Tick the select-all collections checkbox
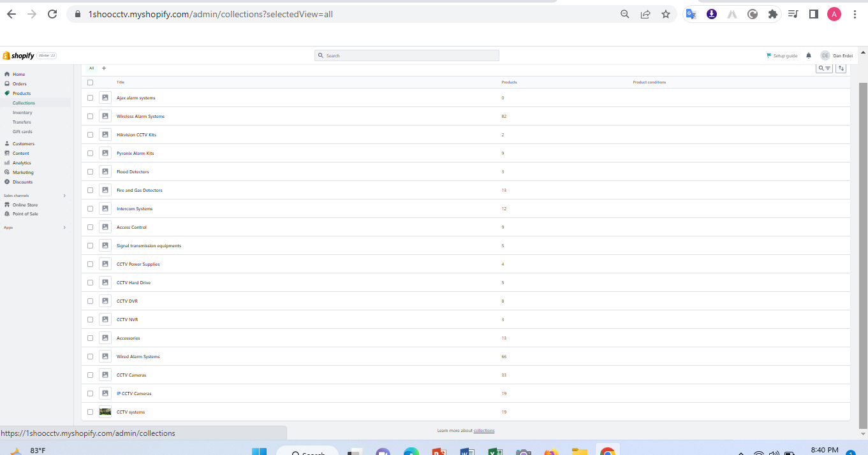The image size is (868, 455). pos(90,82)
